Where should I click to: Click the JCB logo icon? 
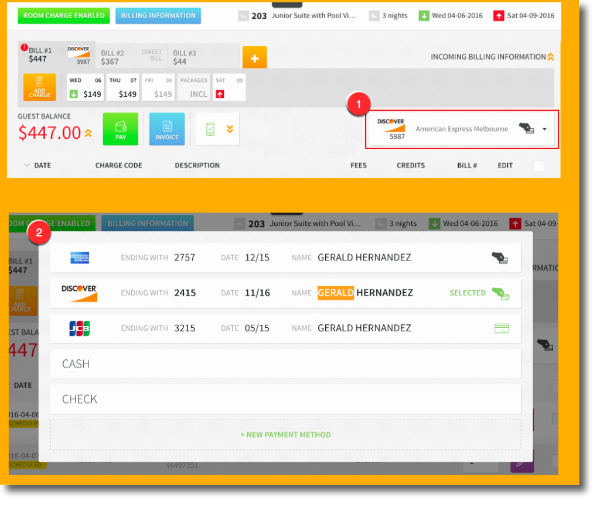[80, 328]
